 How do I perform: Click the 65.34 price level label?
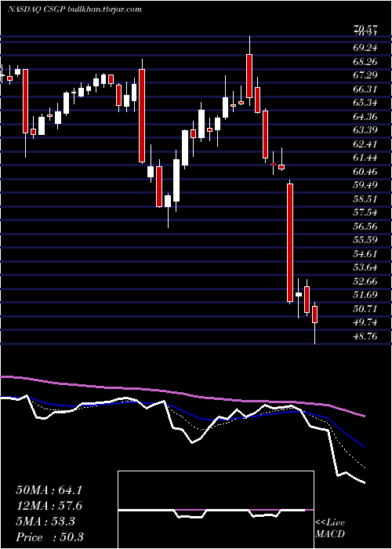365,103
